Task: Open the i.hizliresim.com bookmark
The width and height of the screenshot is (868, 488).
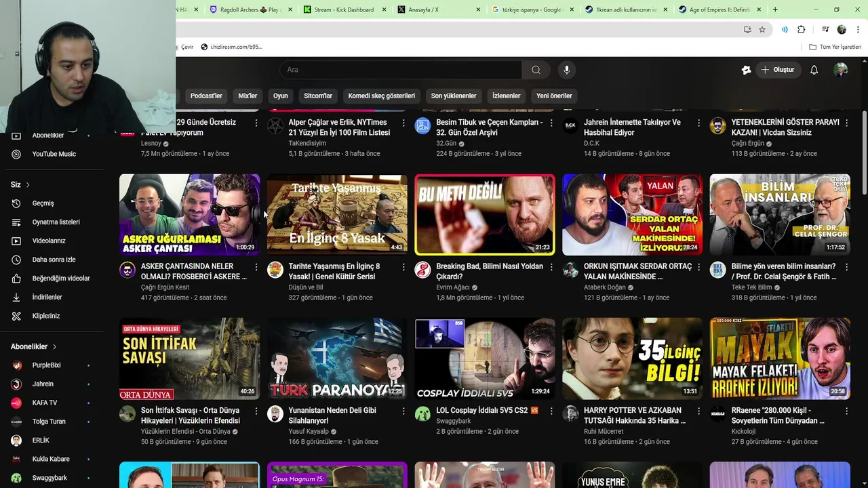Action: pos(231,47)
